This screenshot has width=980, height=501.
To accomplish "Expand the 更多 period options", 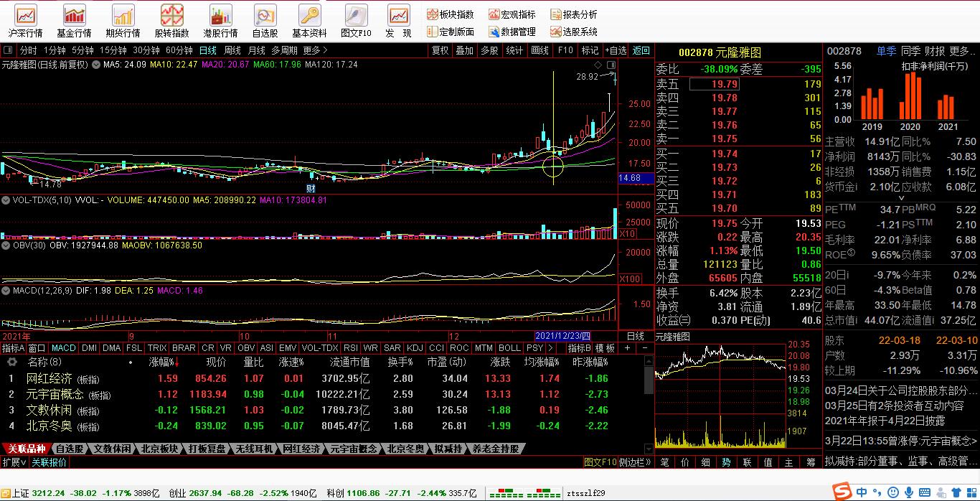I will coord(315,50).
